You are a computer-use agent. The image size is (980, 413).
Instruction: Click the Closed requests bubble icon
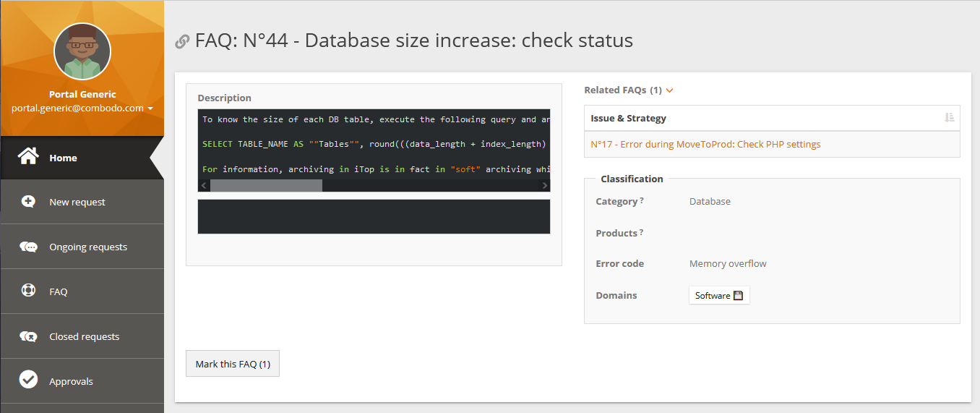(28, 336)
